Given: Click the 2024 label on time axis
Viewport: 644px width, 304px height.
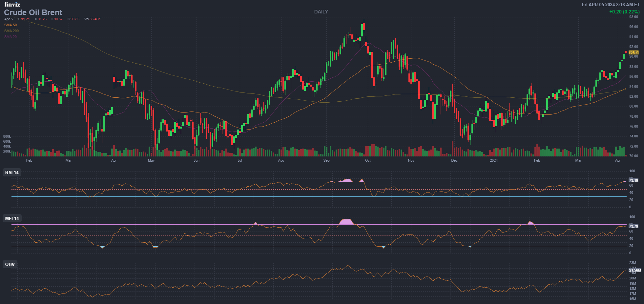Looking at the screenshot, I should (x=493, y=160).
